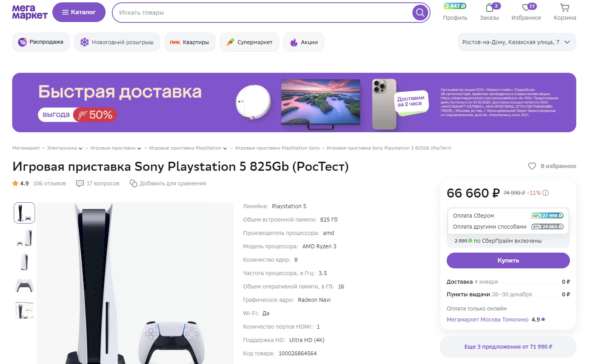Open Избранное heart icon in header
The width and height of the screenshot is (592, 364).
click(526, 12)
